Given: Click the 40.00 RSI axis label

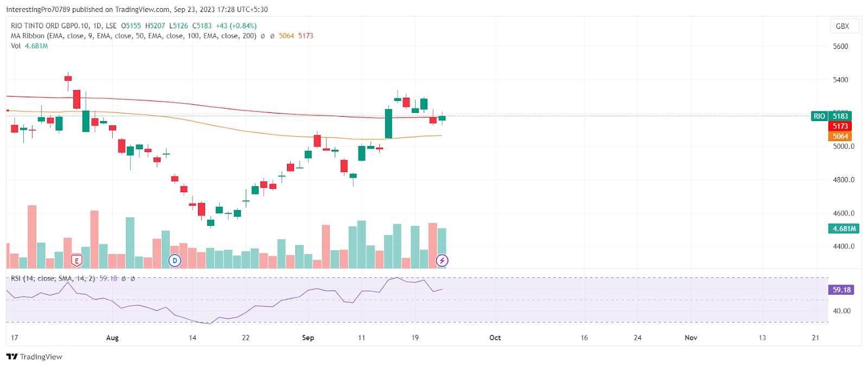Looking at the screenshot, I should click(x=842, y=311).
